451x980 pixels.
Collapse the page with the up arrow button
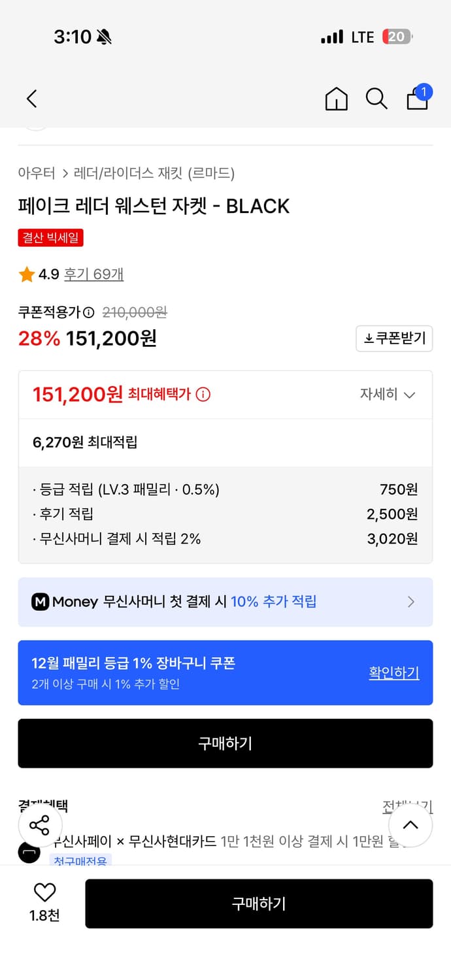coord(410,825)
